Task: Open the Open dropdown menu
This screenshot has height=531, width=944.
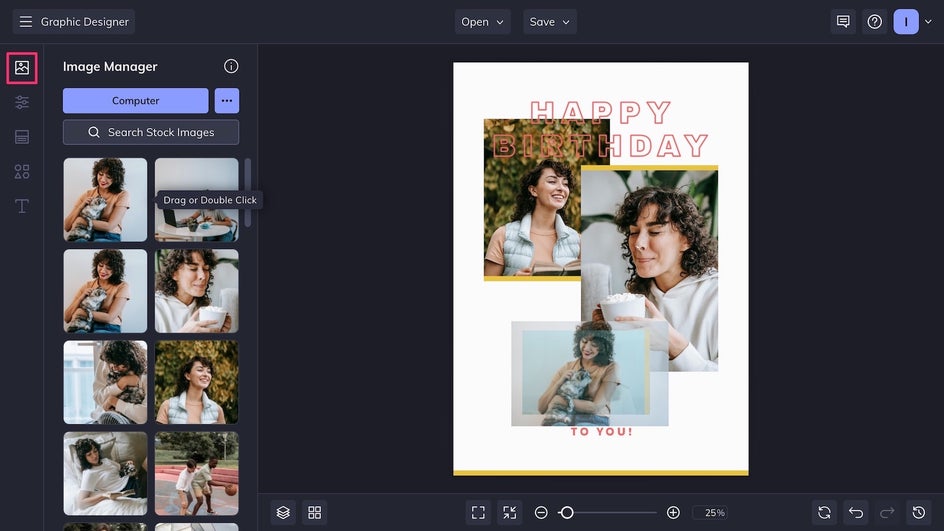Action: [482, 22]
